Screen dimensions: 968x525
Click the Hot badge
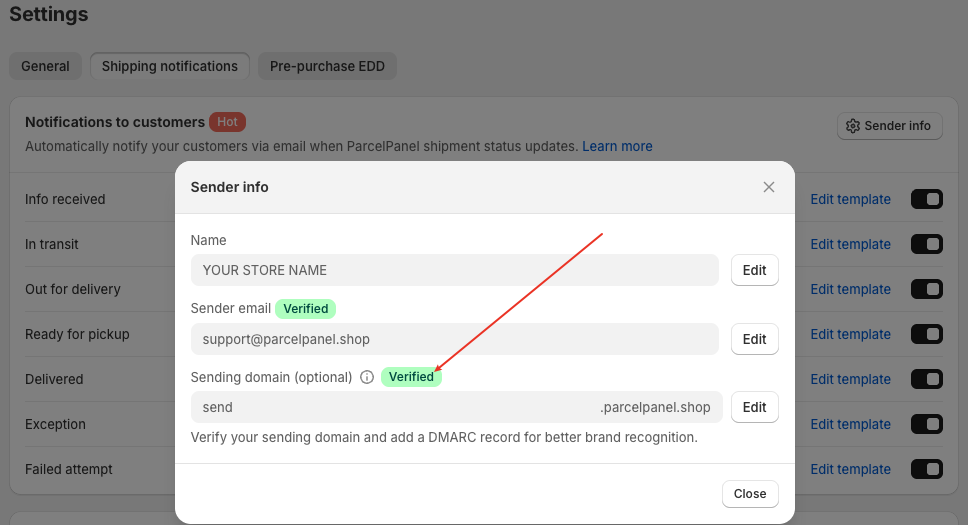click(227, 122)
